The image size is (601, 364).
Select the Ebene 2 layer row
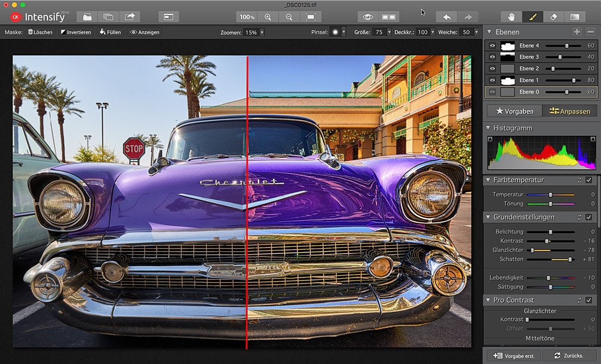(x=541, y=68)
